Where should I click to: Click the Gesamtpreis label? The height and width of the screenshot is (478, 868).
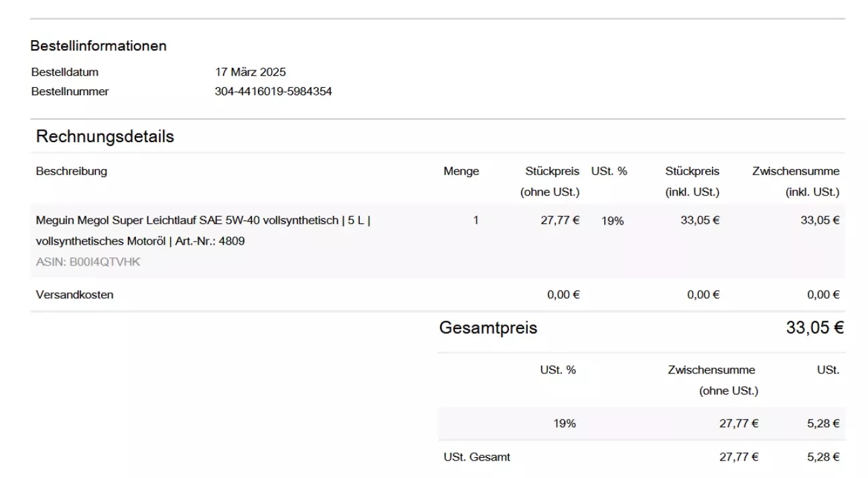488,328
